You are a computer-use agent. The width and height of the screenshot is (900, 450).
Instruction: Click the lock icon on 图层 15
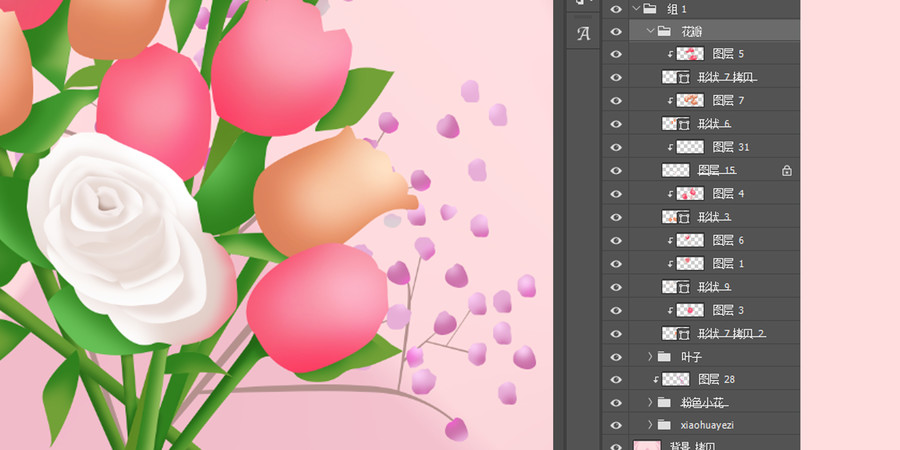pos(787,170)
